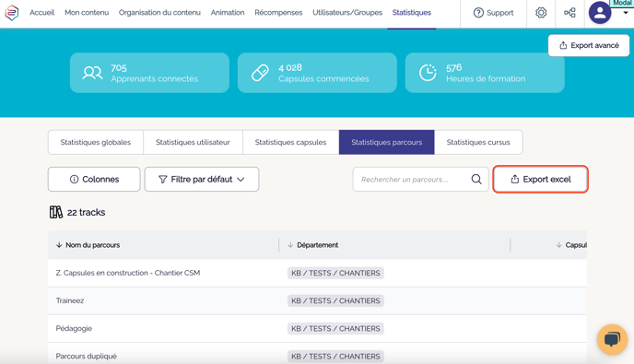The height and width of the screenshot is (364, 634).
Task: Click the Export avancé button
Action: click(589, 45)
